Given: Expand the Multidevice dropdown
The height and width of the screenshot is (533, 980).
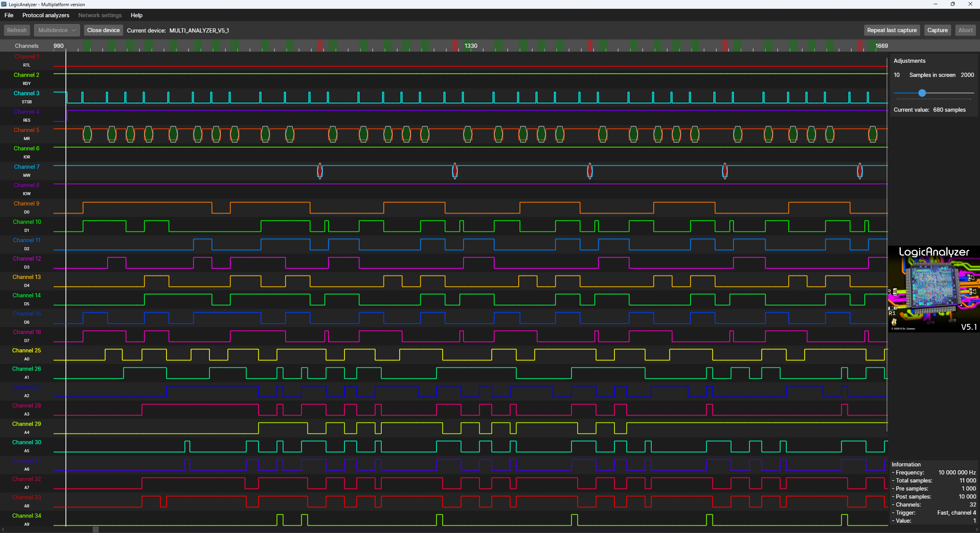Looking at the screenshot, I should (57, 30).
